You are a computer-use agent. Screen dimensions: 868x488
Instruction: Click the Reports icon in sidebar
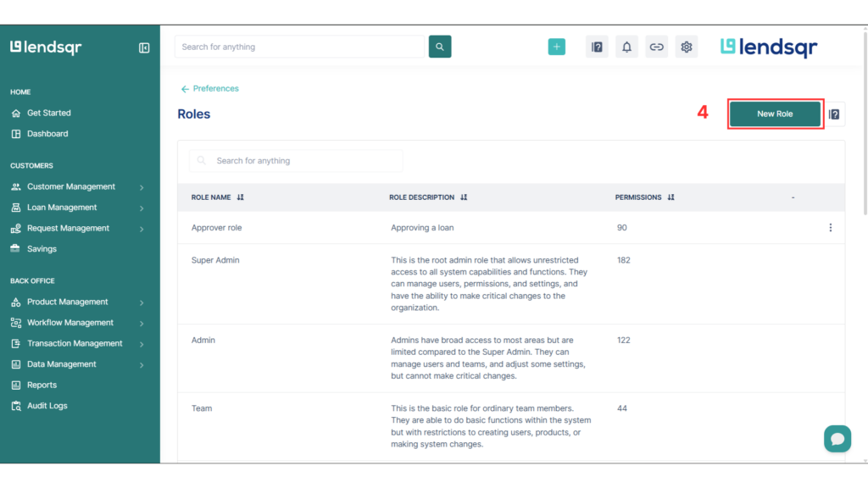(x=17, y=385)
